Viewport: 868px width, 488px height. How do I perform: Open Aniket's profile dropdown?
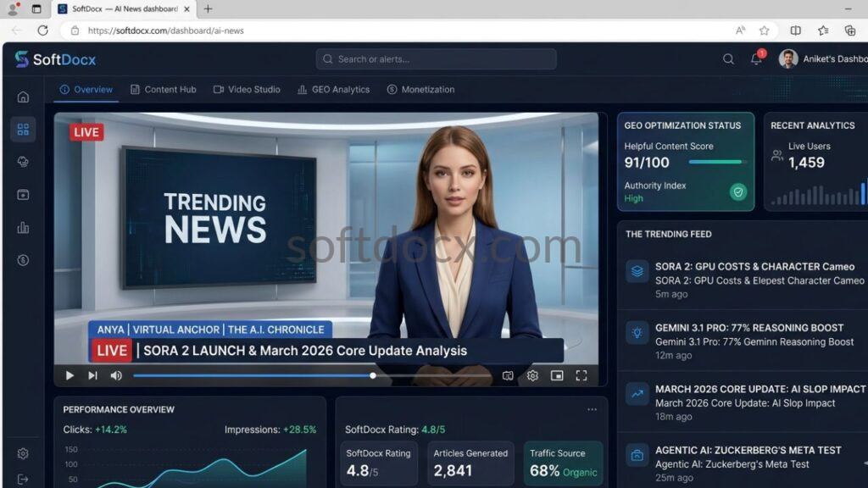pos(793,58)
